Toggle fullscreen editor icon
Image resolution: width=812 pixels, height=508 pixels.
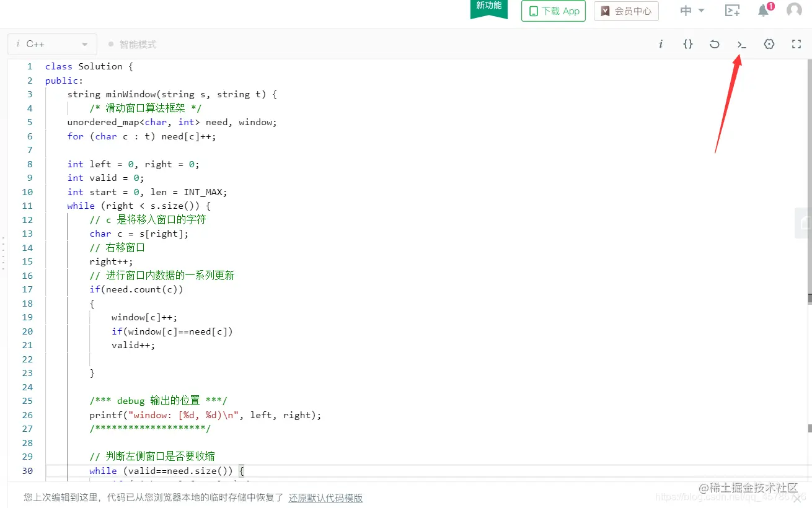tap(797, 44)
